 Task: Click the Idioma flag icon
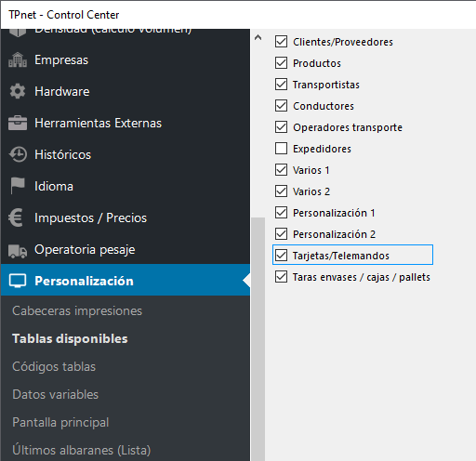click(x=18, y=186)
